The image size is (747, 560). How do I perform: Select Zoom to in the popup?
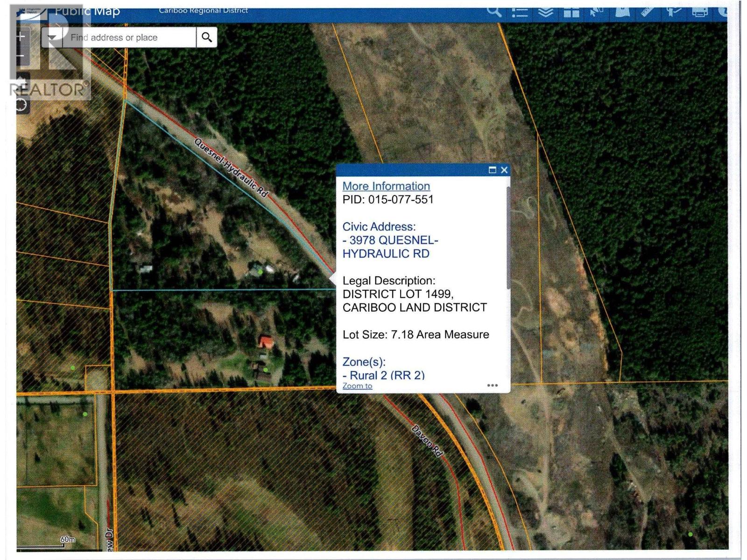pyautogui.click(x=357, y=386)
